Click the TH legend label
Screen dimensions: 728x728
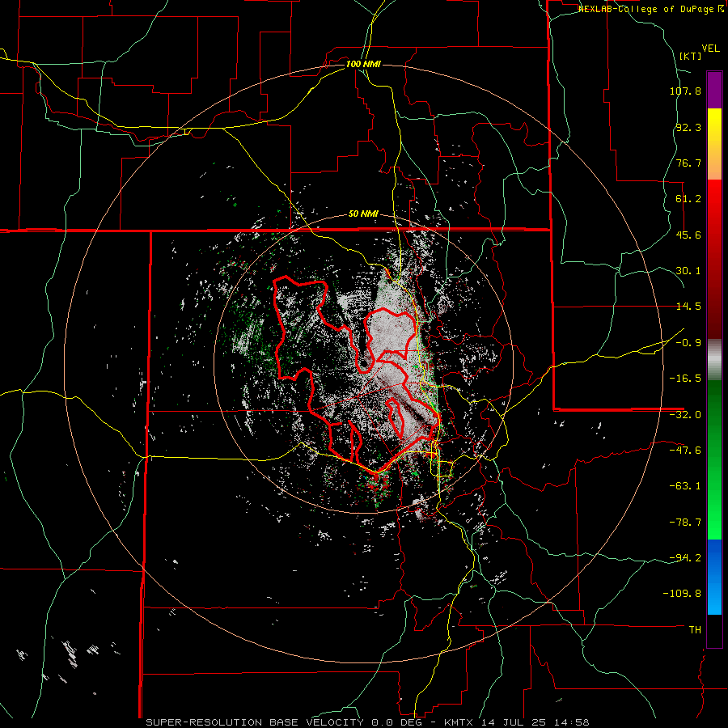(695, 629)
